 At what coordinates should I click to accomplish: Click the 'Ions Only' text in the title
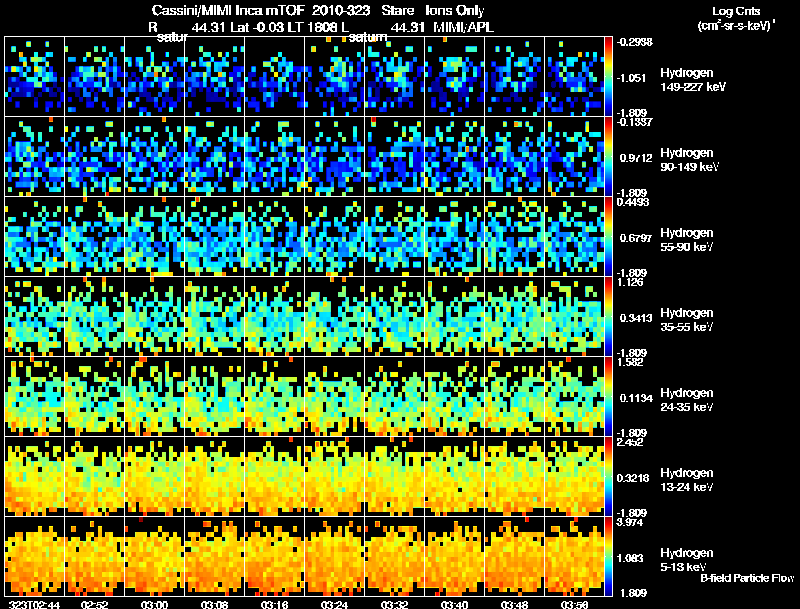click(455, 10)
